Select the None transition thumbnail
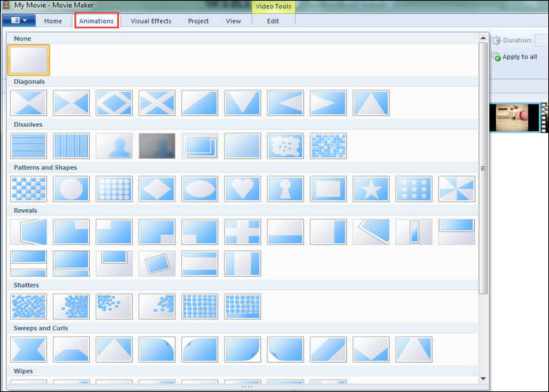The height and width of the screenshot is (392, 549). click(x=29, y=60)
